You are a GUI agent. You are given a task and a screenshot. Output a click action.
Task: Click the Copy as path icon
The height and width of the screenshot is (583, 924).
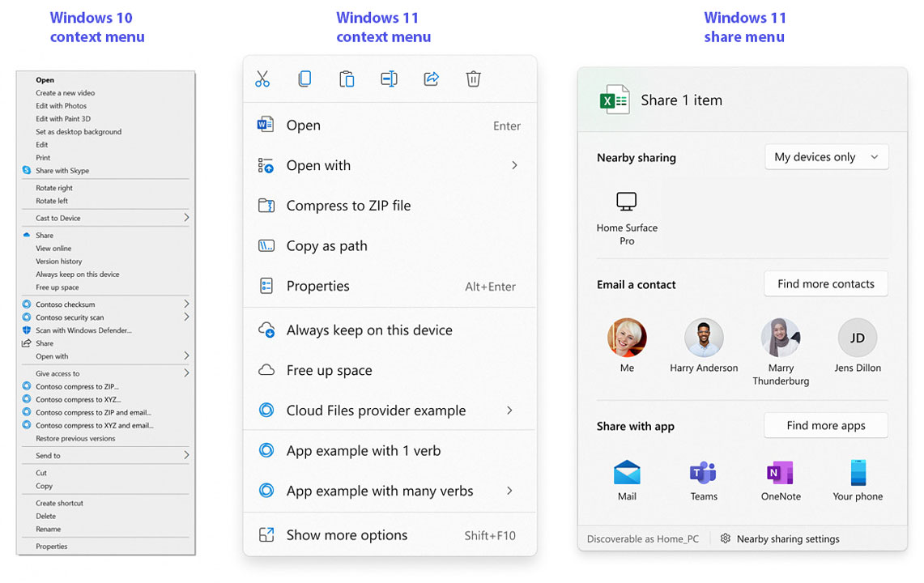[266, 246]
